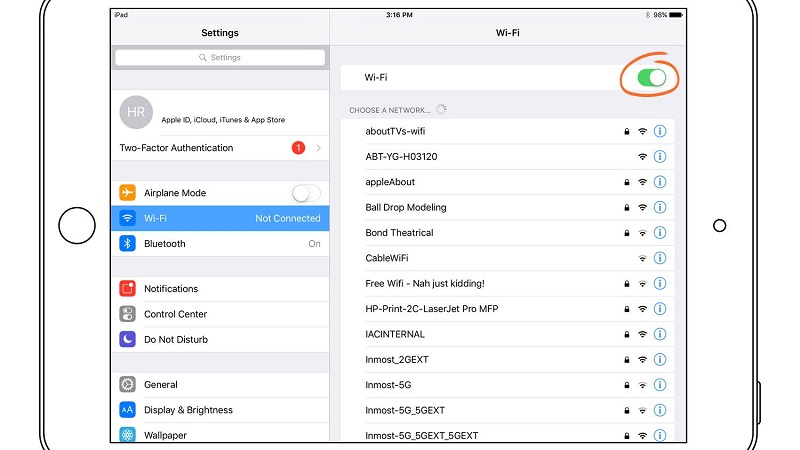Image resolution: width=800 pixels, height=450 pixels.
Task: Tap the info icon next to aboutTVs-wifi
Action: (x=659, y=131)
